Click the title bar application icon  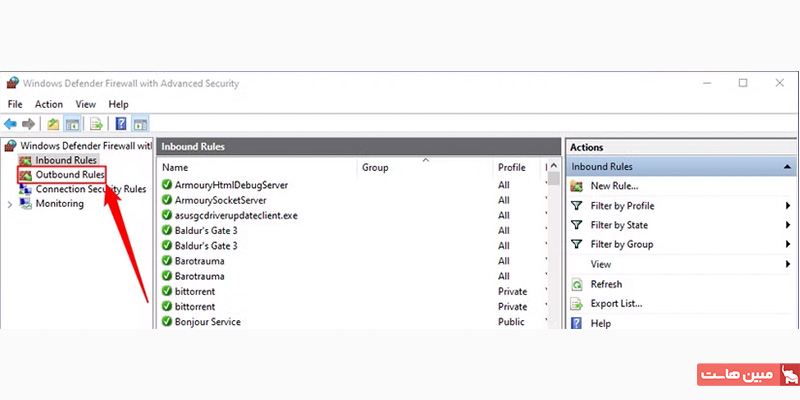click(x=12, y=83)
